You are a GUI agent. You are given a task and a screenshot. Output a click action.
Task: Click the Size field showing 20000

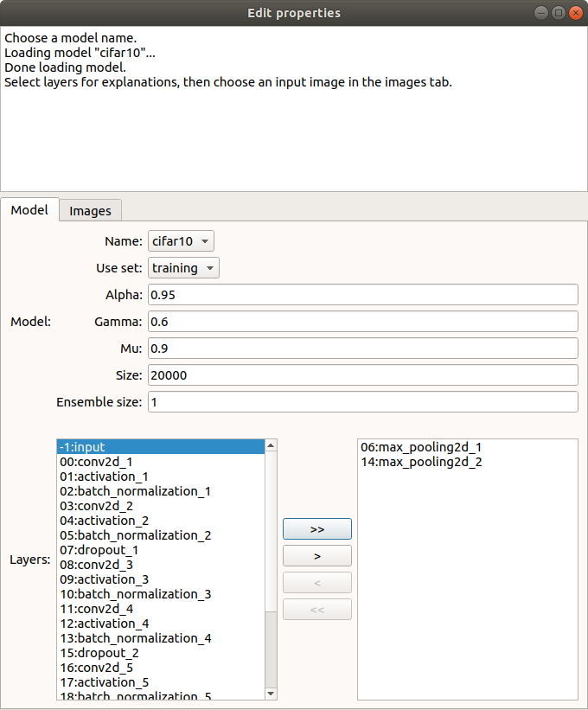tap(363, 375)
